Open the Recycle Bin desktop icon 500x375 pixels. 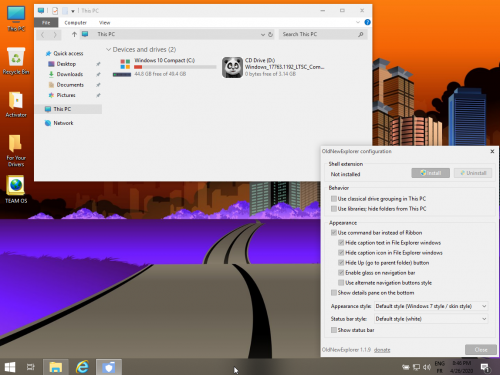tap(16, 61)
